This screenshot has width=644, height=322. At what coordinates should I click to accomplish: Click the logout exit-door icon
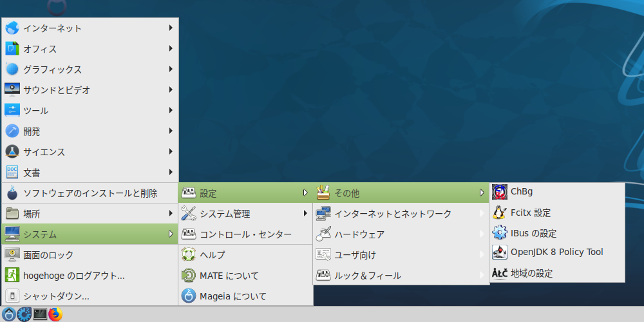(12, 275)
